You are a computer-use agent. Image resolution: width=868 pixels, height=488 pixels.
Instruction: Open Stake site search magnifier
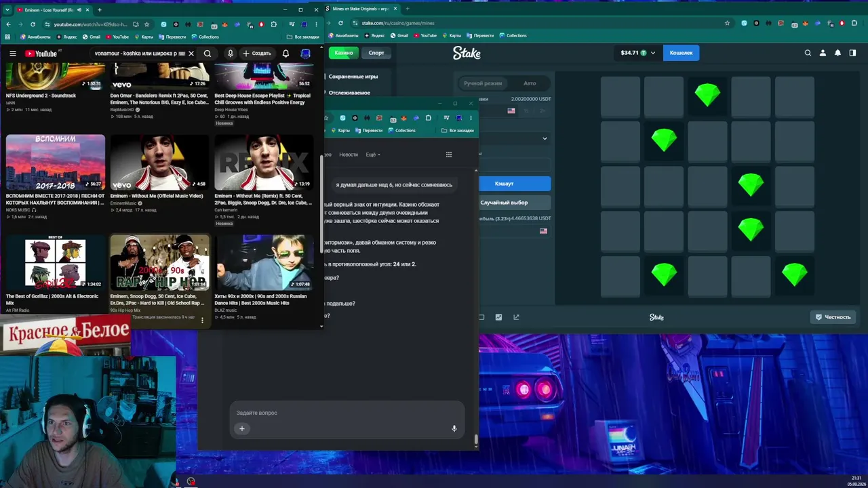coord(808,53)
